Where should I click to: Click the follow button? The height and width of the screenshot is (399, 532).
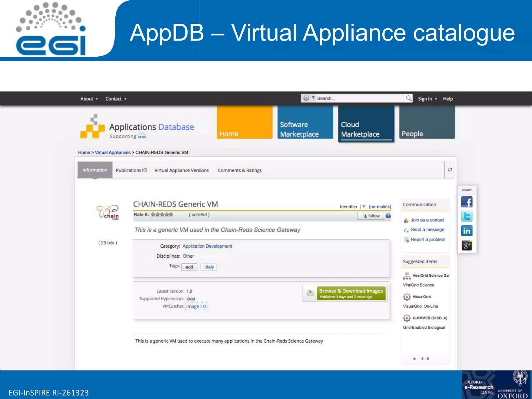(x=371, y=216)
